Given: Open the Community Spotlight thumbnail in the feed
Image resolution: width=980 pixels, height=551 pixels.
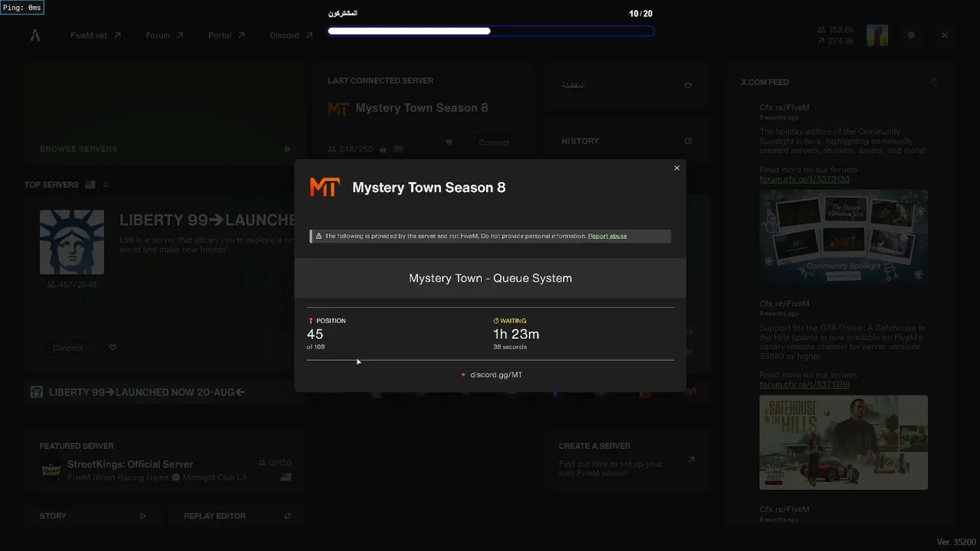Looking at the screenshot, I should click(x=844, y=237).
